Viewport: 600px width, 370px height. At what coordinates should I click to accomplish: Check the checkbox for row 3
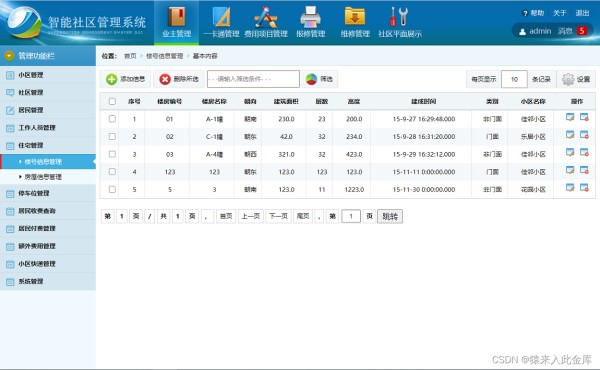coord(112,154)
